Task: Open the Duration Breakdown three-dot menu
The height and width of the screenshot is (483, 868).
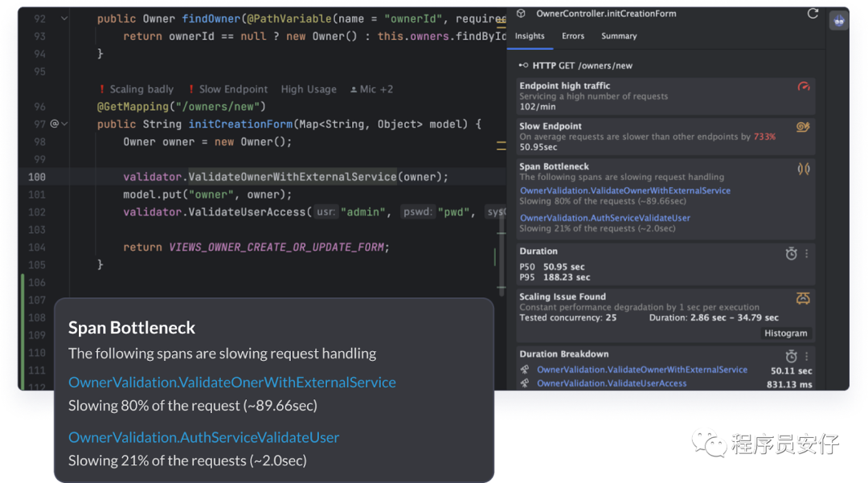Action: coord(807,356)
